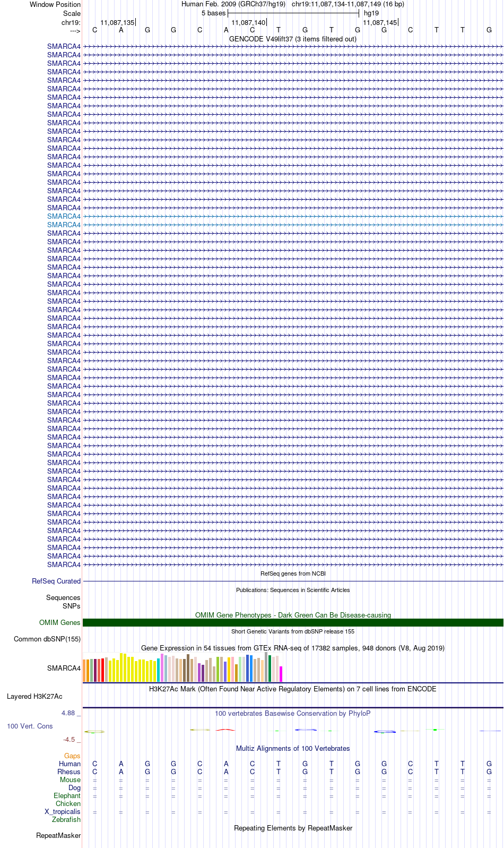This screenshot has height=848, width=504.
Task: Click the Sequences track label
Action: tap(63, 598)
